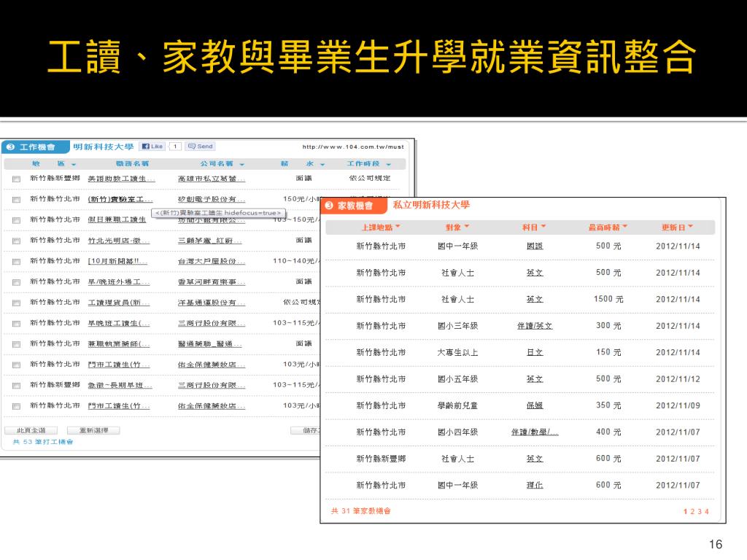
Task: Check the box for (新竹)實驗室工 row
Action: [x=16, y=200]
